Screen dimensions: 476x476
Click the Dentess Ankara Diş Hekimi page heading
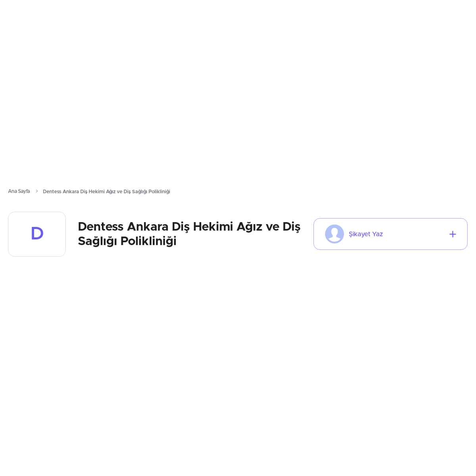[189, 234]
